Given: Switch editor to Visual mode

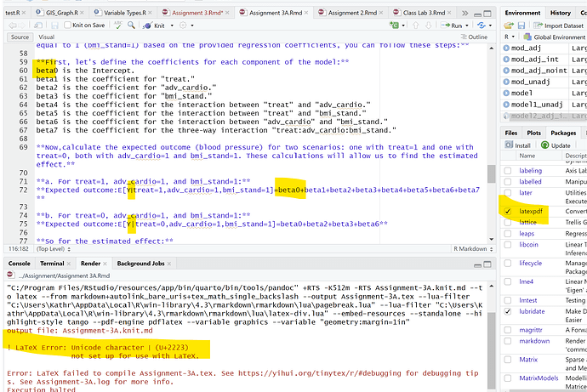Looking at the screenshot, I should tap(47, 37).
